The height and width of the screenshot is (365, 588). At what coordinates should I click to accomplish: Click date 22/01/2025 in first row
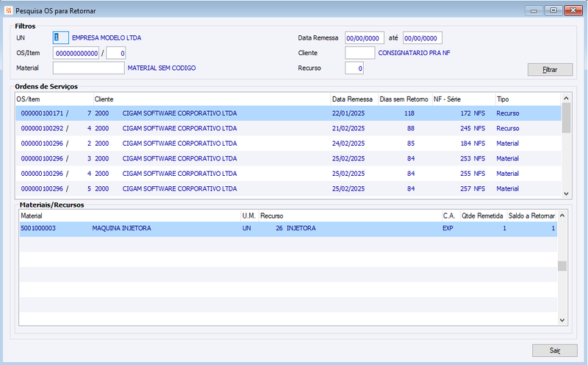tap(348, 113)
